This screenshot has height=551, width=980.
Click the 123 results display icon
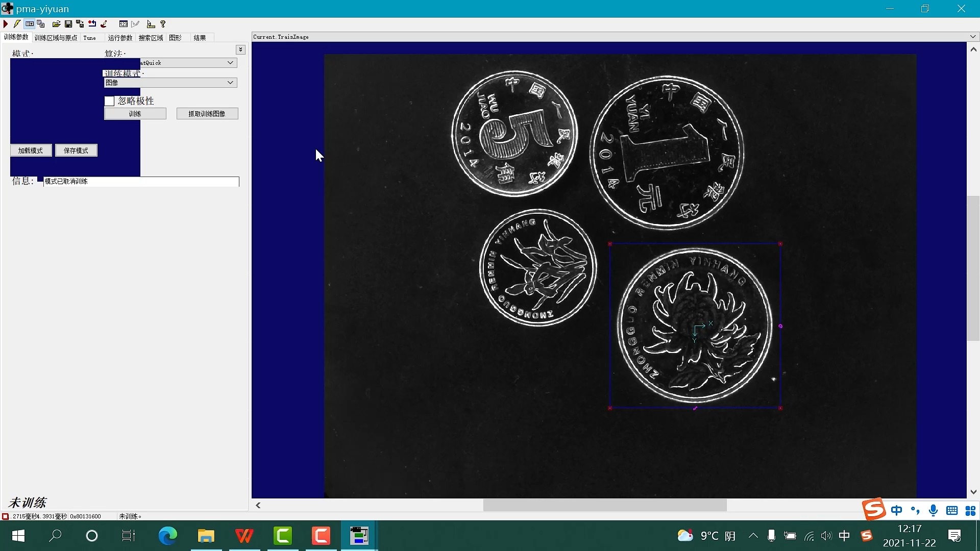pyautogui.click(x=124, y=24)
